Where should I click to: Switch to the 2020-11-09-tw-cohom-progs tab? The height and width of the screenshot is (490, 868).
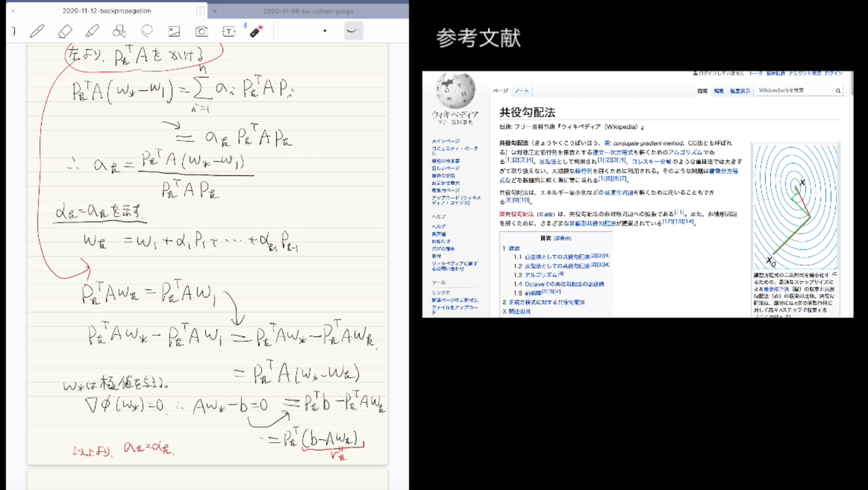[x=308, y=11]
